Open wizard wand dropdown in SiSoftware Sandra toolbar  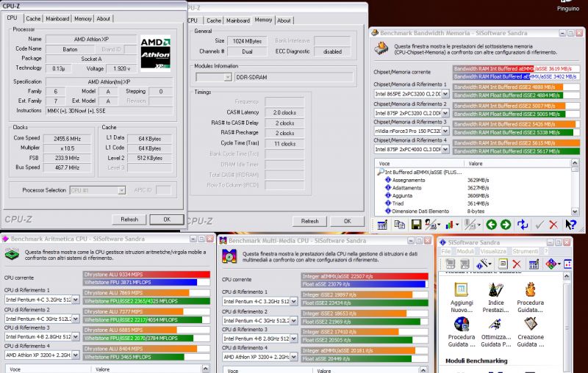point(484,264)
